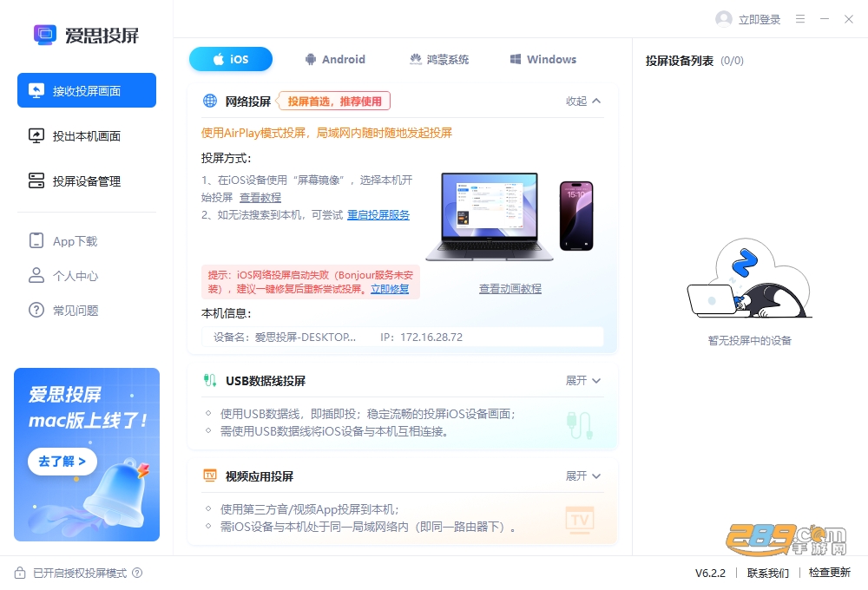868x590 pixels.
Task: Open 查看动画教程 link
Action: (510, 288)
